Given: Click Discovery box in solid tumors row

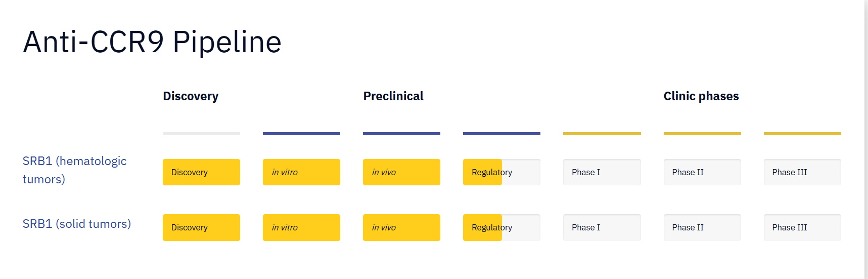Looking at the screenshot, I should (201, 227).
